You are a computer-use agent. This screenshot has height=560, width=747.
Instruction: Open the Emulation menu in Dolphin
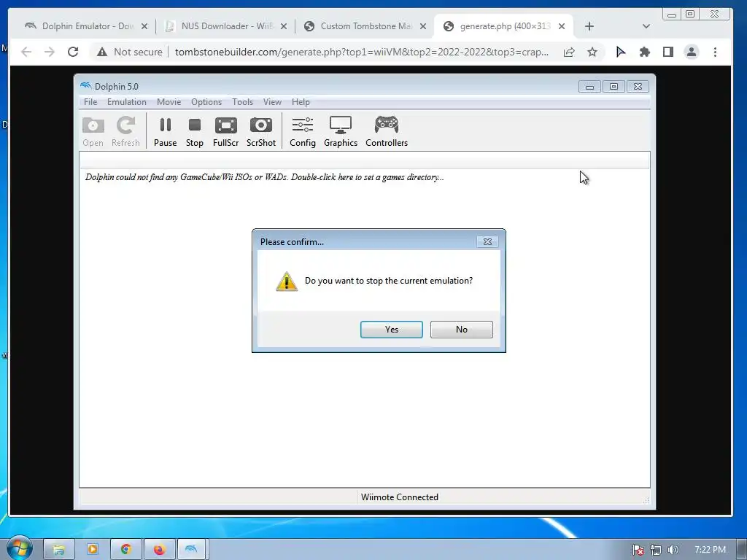pyautogui.click(x=127, y=102)
